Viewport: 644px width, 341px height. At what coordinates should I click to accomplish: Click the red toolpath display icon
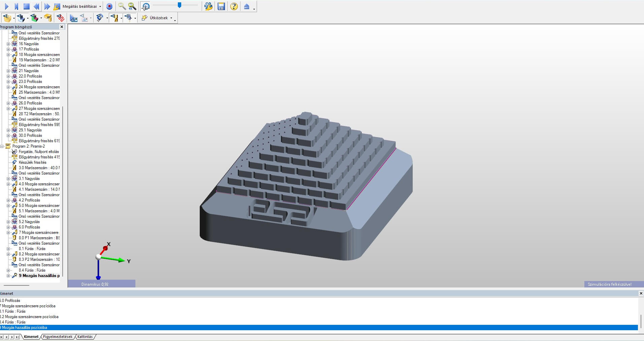[61, 18]
